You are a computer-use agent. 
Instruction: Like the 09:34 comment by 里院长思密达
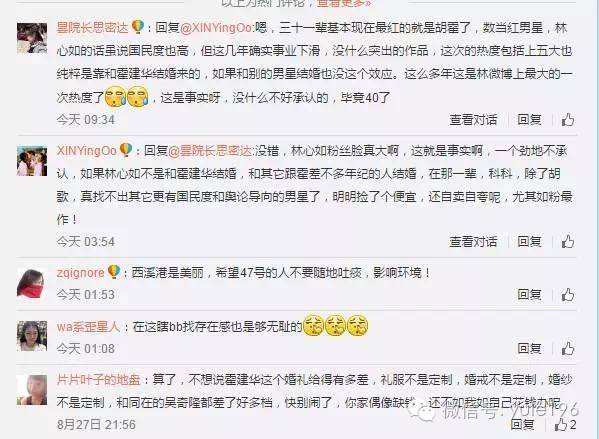click(x=568, y=120)
